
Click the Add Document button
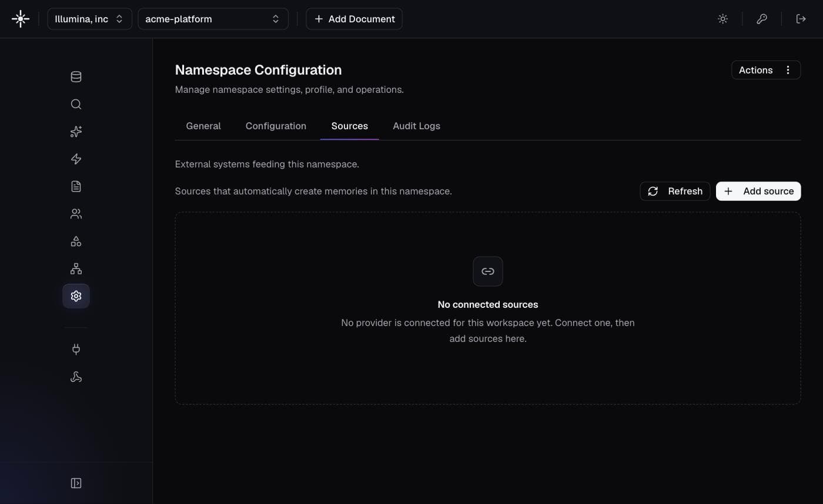354,19
